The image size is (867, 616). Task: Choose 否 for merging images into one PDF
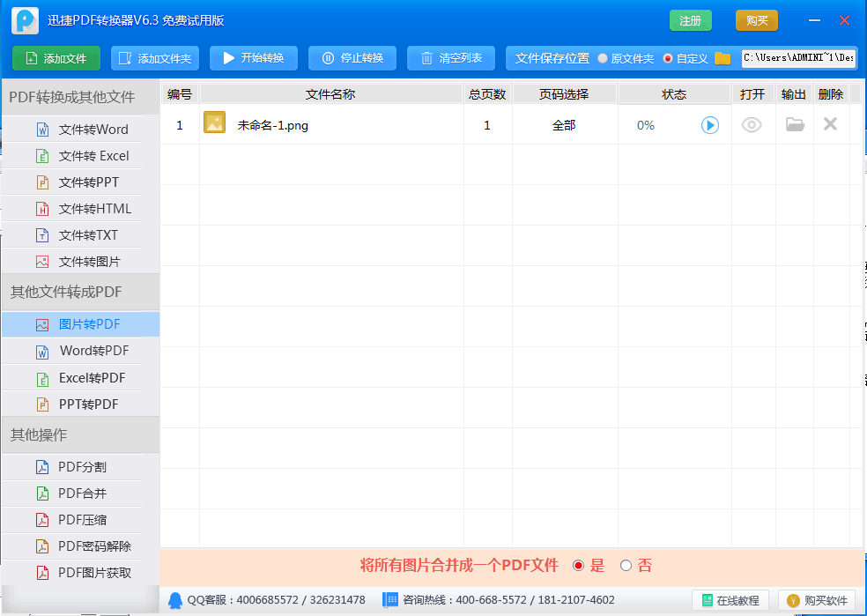click(x=626, y=566)
